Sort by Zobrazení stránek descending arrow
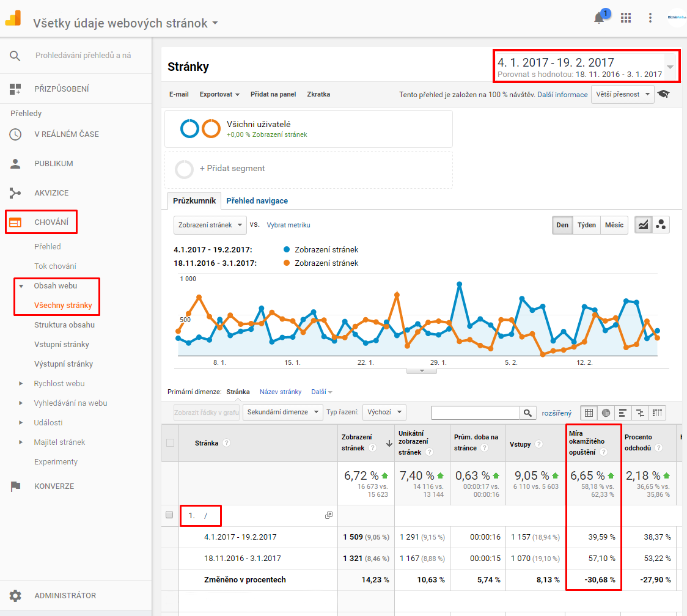687x616 pixels. [x=389, y=444]
